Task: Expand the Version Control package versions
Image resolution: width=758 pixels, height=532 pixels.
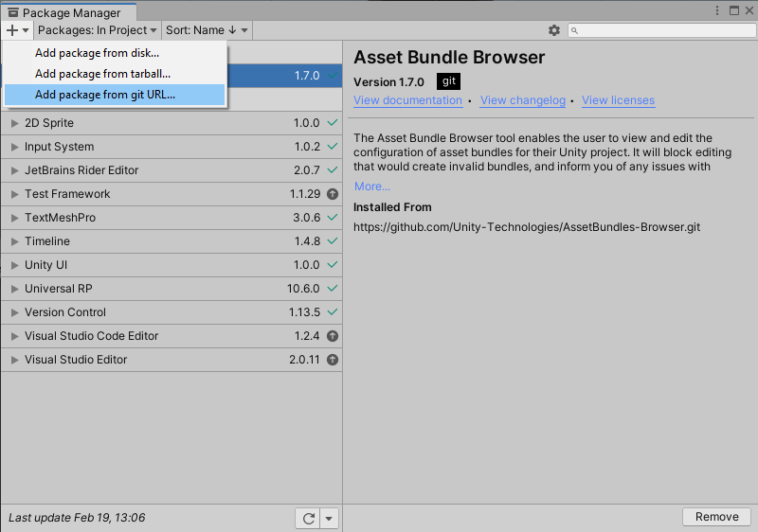Action: (x=15, y=312)
